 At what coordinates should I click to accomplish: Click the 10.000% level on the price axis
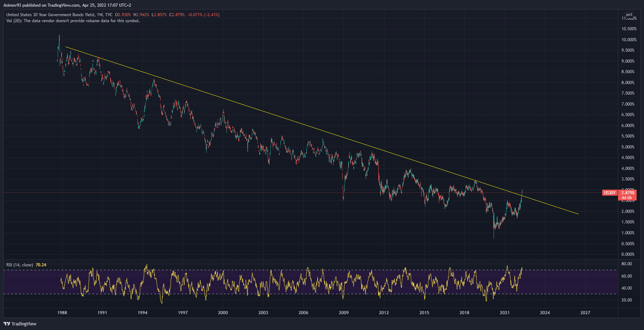pyautogui.click(x=629, y=40)
